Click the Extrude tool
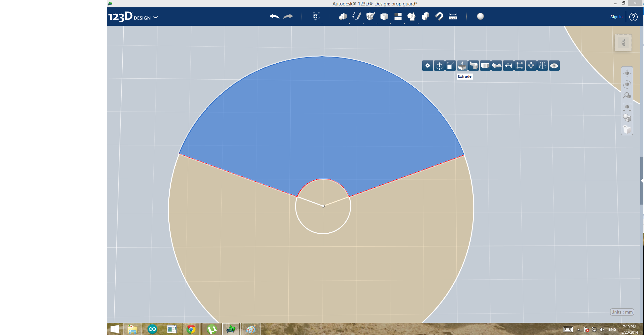The width and height of the screenshot is (644, 335). pos(462,66)
